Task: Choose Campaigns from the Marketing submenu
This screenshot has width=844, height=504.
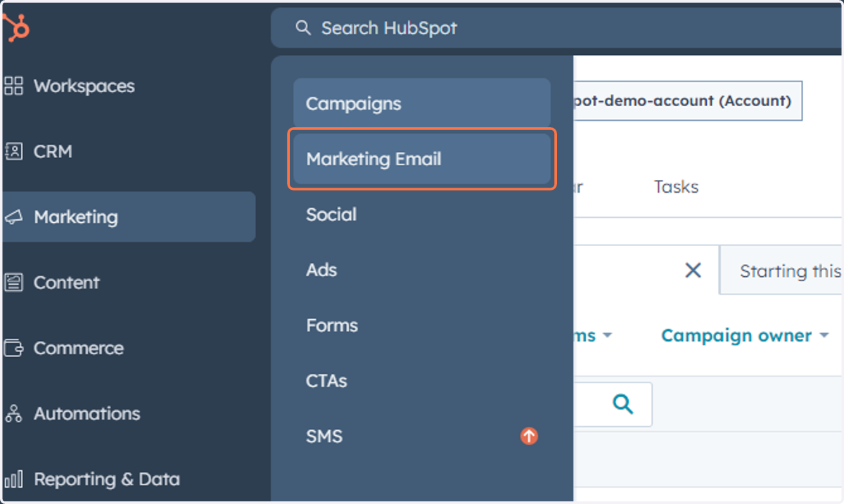Action: click(422, 103)
